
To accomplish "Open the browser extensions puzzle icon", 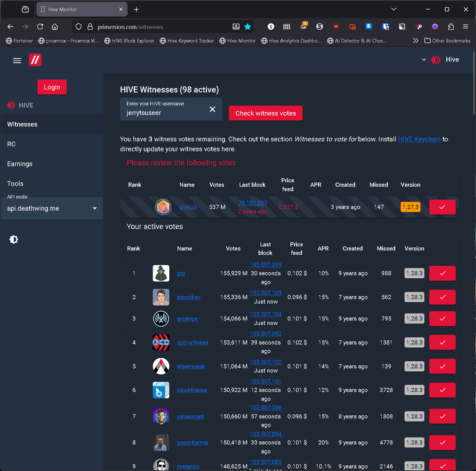I will point(451,27).
